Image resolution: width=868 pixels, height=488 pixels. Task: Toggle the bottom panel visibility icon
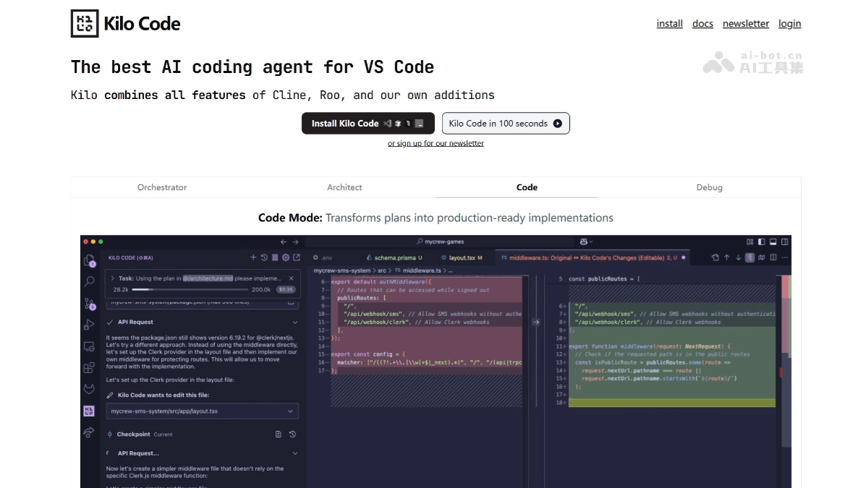click(x=773, y=241)
